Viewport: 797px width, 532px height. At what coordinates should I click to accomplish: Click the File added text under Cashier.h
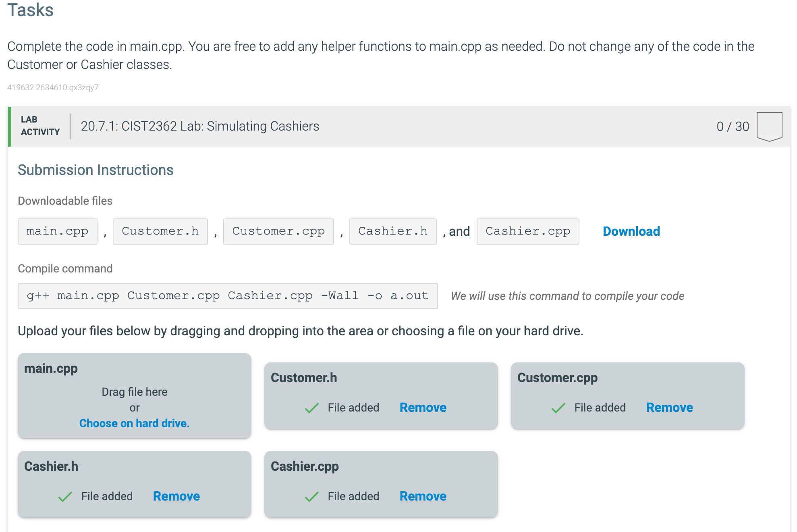(107, 496)
